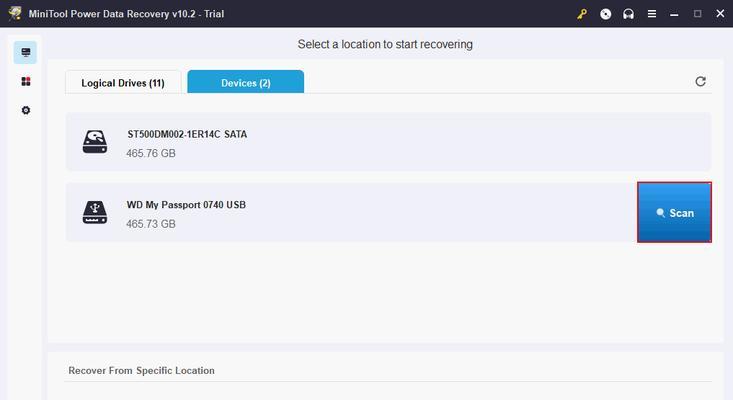Switch to Logical Drives (11) tab

pyautogui.click(x=123, y=83)
